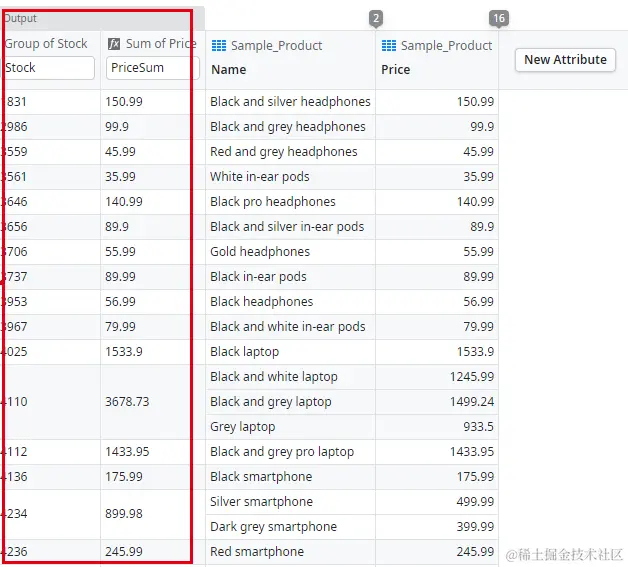Select the Output section label
Image resolution: width=628 pixels, height=567 pixels.
20,18
